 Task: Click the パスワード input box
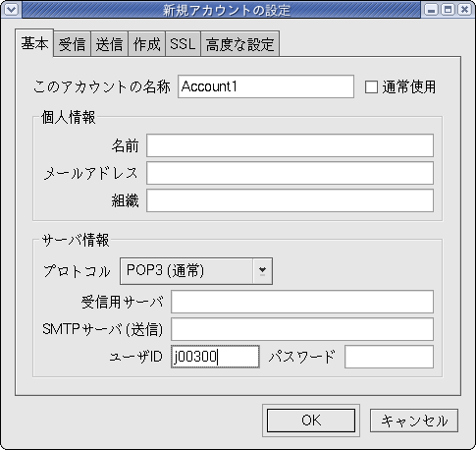389,357
